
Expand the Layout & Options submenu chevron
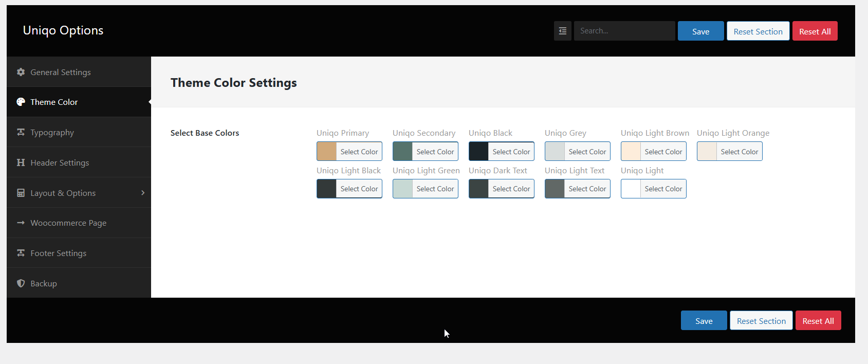click(x=143, y=193)
